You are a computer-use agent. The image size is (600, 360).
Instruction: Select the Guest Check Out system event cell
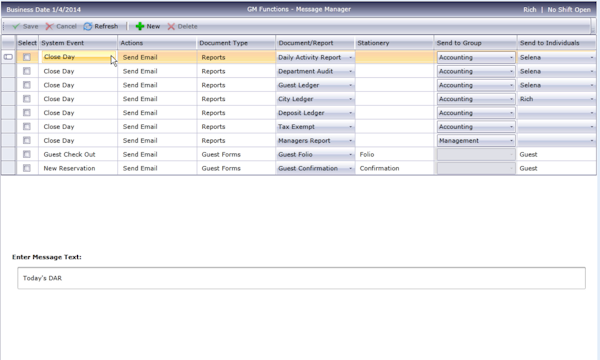pyautogui.click(x=78, y=155)
